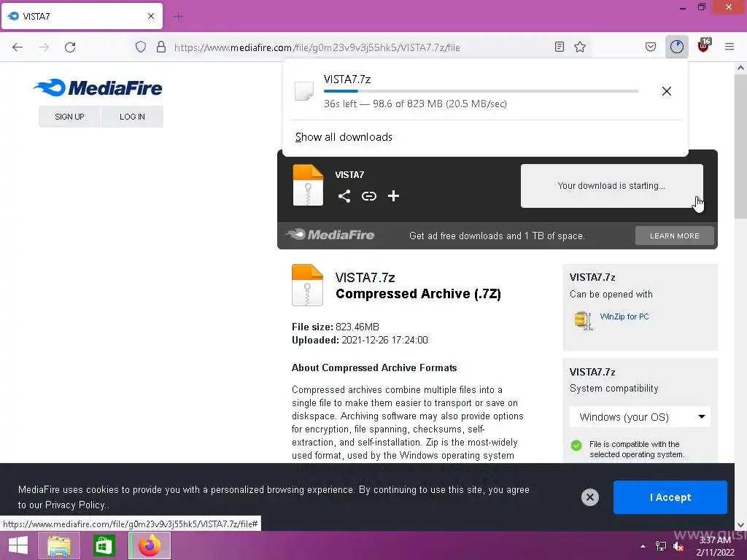Open Show all downloads
Image resolution: width=747 pixels, height=560 pixels.
coord(344,137)
